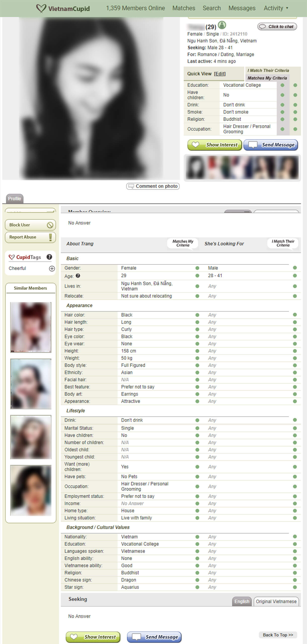Screen dimensions: 307x644
Task: Add the Cheerful tag with plus icon
Action: coord(52,269)
